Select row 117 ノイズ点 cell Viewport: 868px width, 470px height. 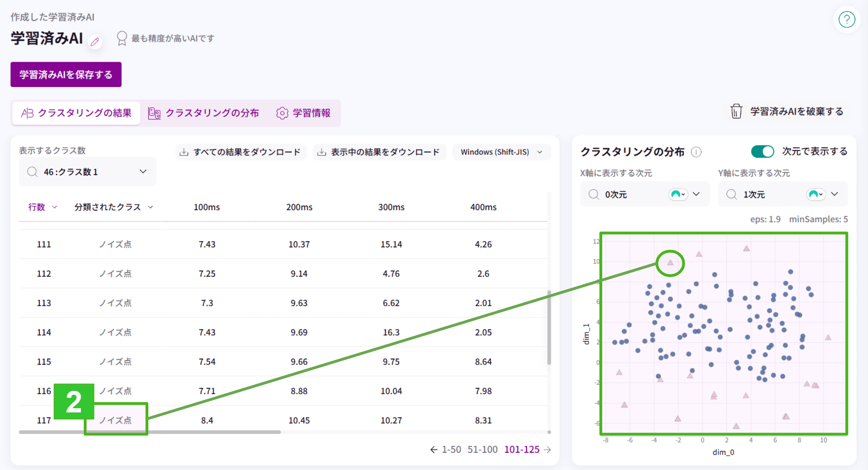(115, 420)
